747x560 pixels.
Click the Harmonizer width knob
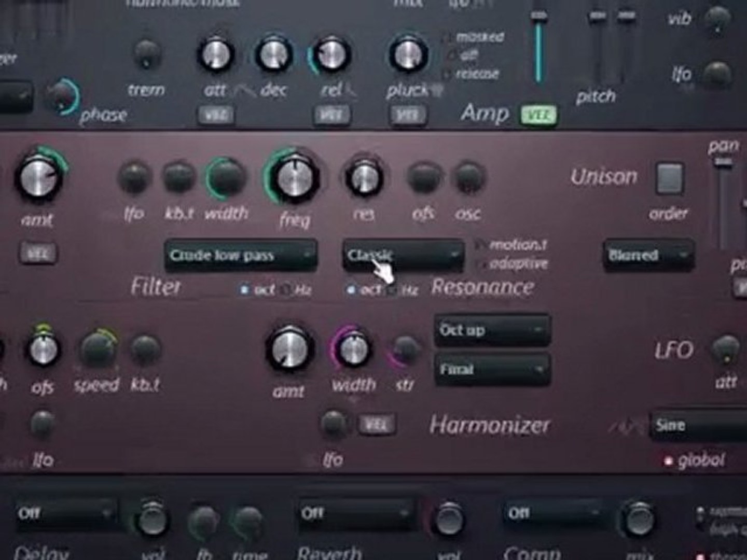coord(353,349)
